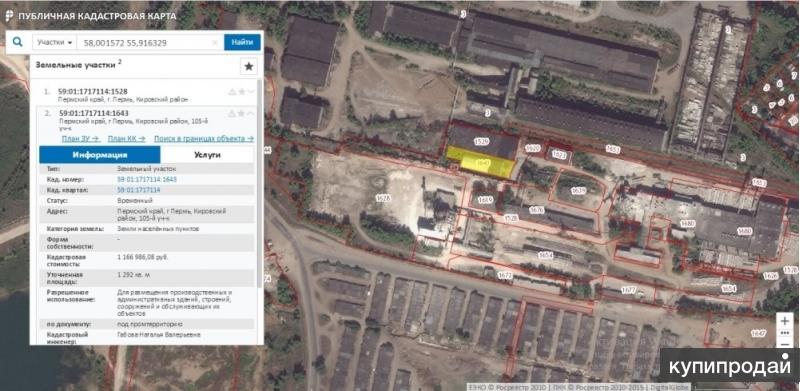Click the Публичная кадастровая карта logo
800x391 pixels.
(x=91, y=16)
